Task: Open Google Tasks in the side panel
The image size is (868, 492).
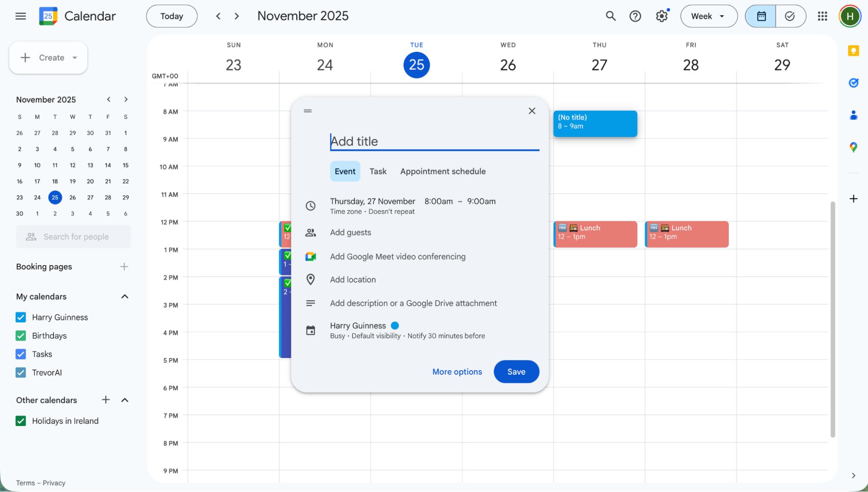Action: point(853,83)
